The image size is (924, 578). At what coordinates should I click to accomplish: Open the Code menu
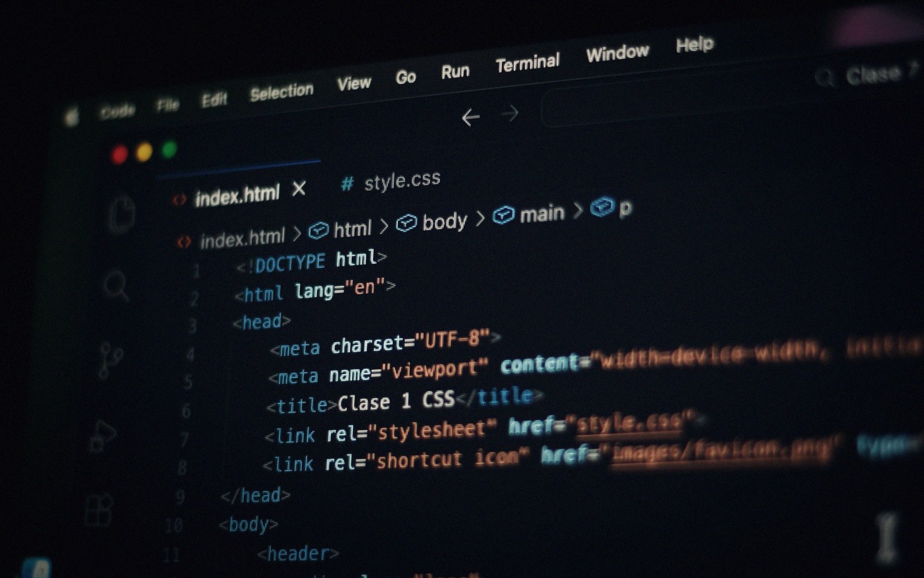117,111
